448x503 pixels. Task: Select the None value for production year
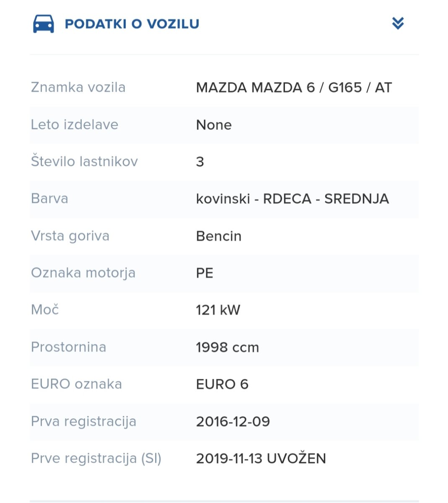[214, 125]
